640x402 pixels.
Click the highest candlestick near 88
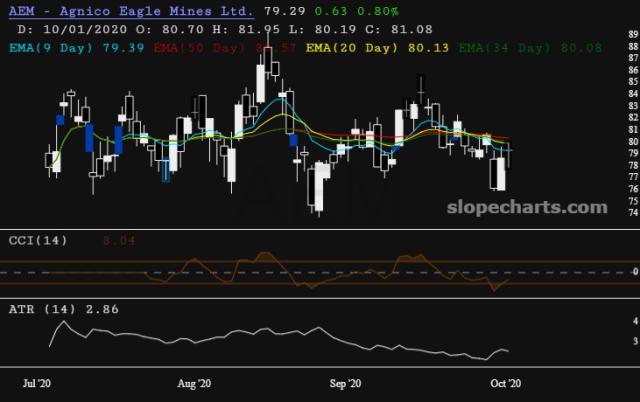[268, 60]
